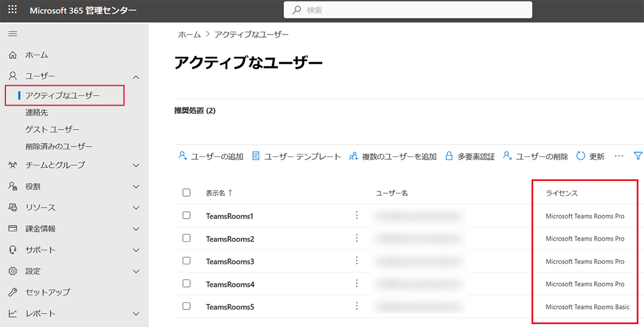Click the Reports chart icon
This screenshot has width=644, height=327.
pyautogui.click(x=13, y=314)
